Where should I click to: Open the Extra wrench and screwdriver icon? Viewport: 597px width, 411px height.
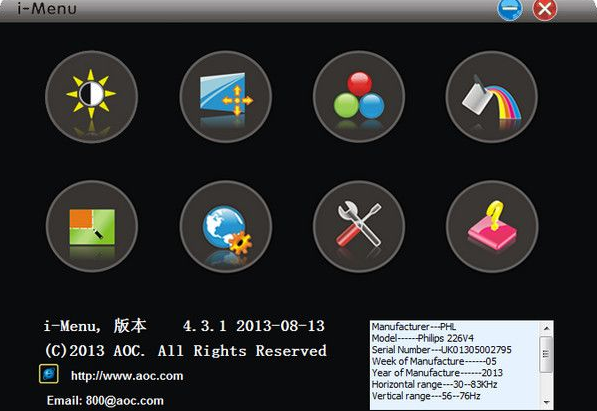pos(359,226)
